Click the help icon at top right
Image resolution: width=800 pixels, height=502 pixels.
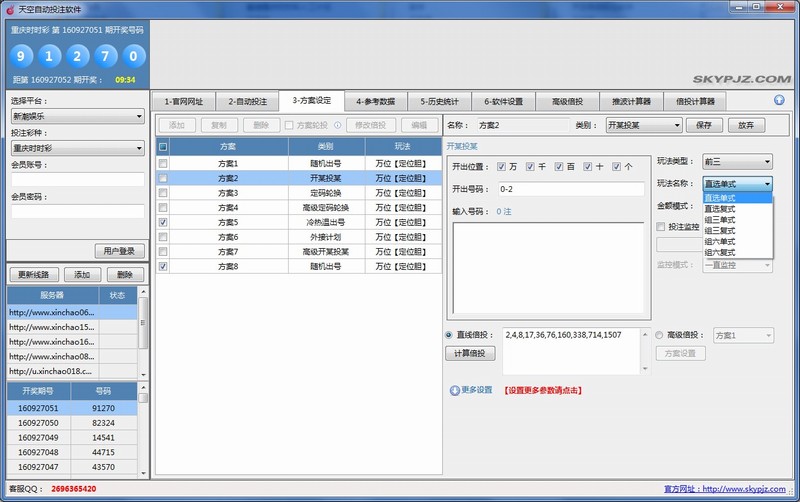point(779,100)
